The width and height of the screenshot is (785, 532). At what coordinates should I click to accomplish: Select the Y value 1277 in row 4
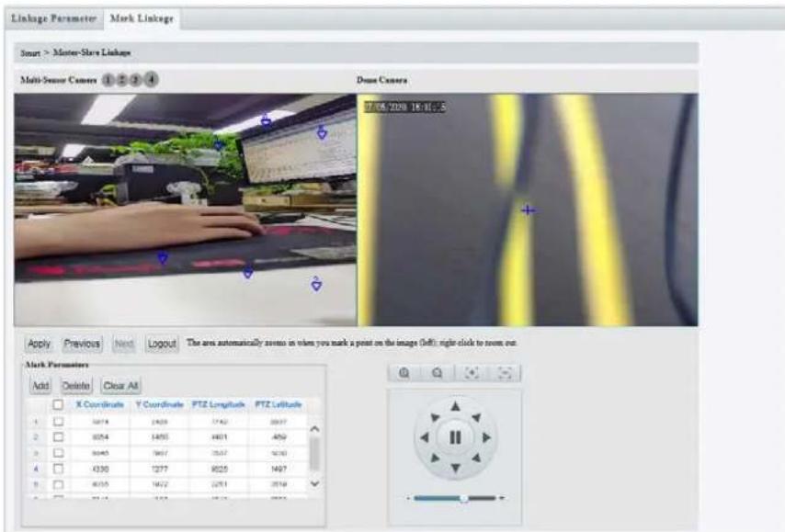(x=160, y=469)
